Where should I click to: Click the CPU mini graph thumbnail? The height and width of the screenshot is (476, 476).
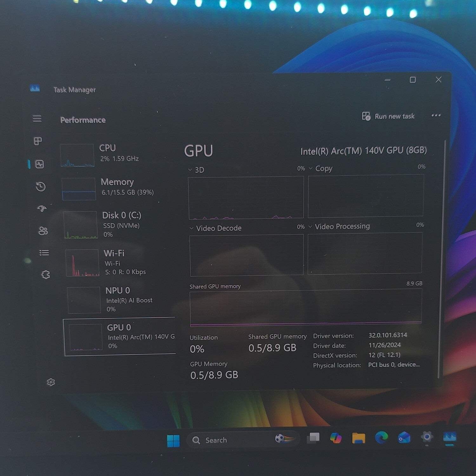[77, 155]
